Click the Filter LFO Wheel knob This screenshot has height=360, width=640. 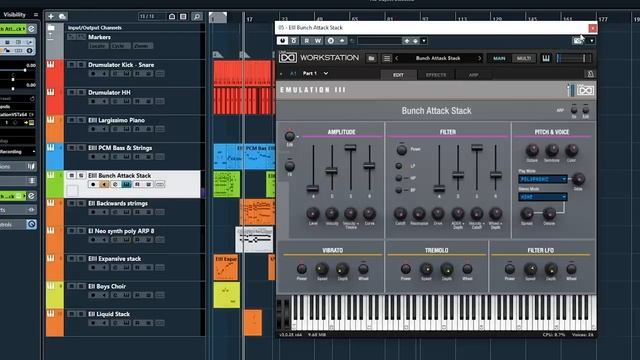tap(571, 269)
